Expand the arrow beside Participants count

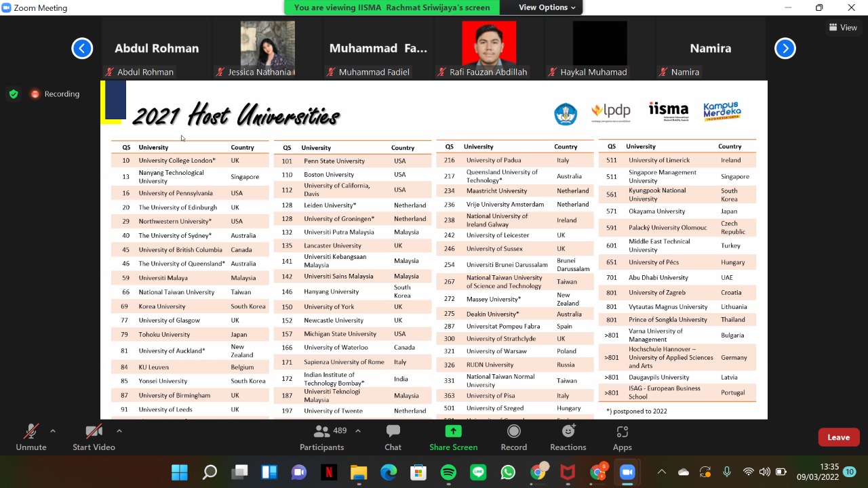(358, 430)
